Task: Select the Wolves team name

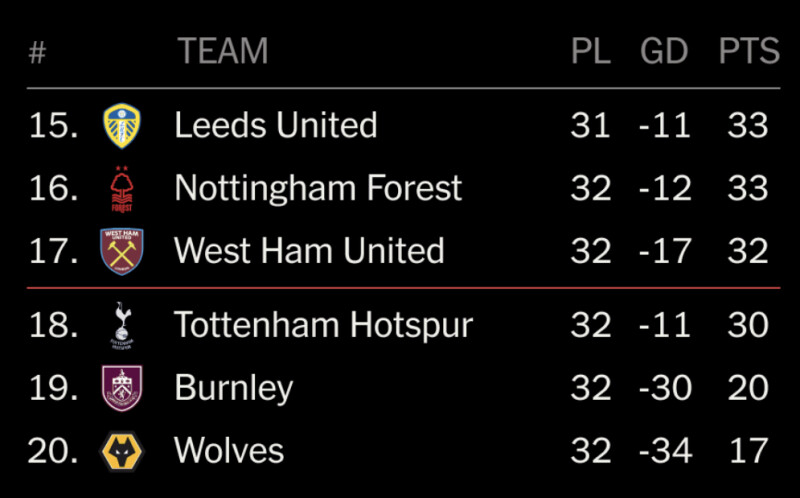Action: point(229,451)
